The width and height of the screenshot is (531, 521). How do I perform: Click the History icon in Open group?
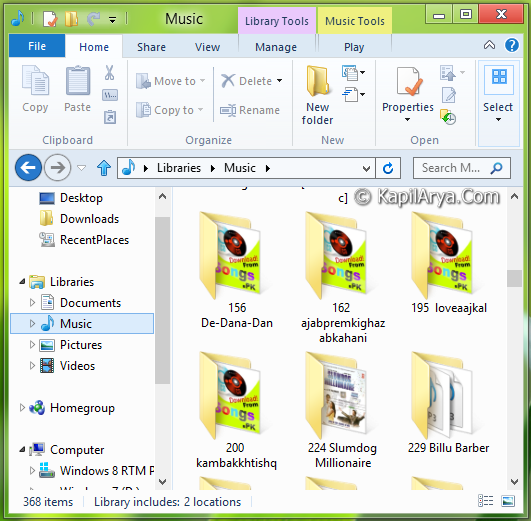(x=448, y=117)
